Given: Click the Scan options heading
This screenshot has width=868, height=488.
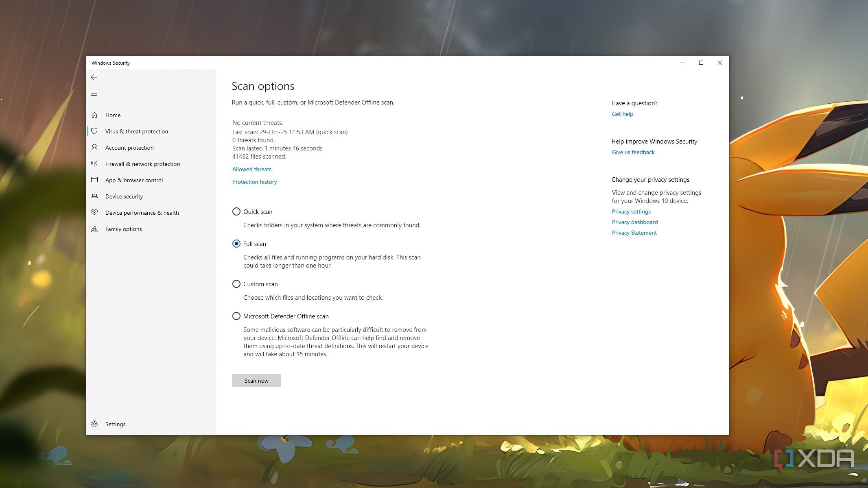Looking at the screenshot, I should click(263, 86).
